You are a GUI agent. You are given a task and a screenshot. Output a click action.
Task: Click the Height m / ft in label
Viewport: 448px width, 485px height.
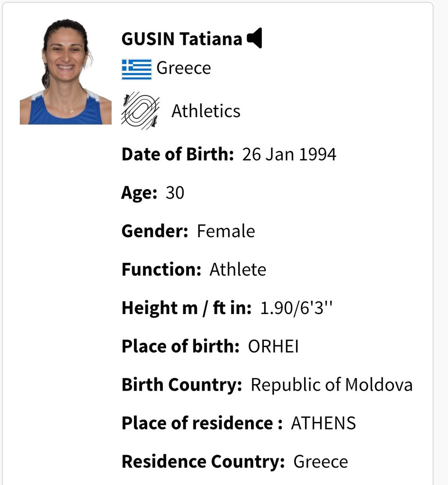pos(187,308)
